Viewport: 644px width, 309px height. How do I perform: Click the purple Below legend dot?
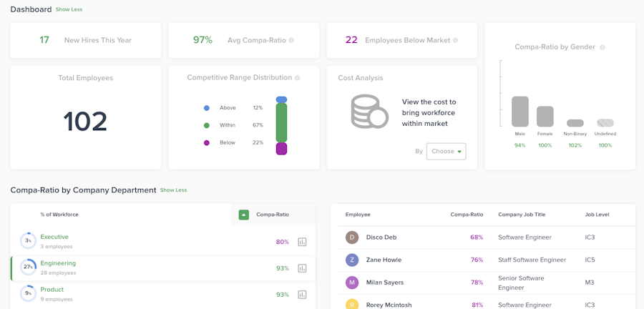click(x=207, y=143)
